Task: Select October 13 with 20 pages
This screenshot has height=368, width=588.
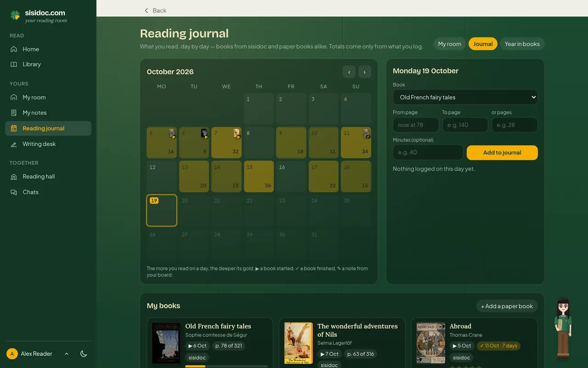Action: coord(194,176)
